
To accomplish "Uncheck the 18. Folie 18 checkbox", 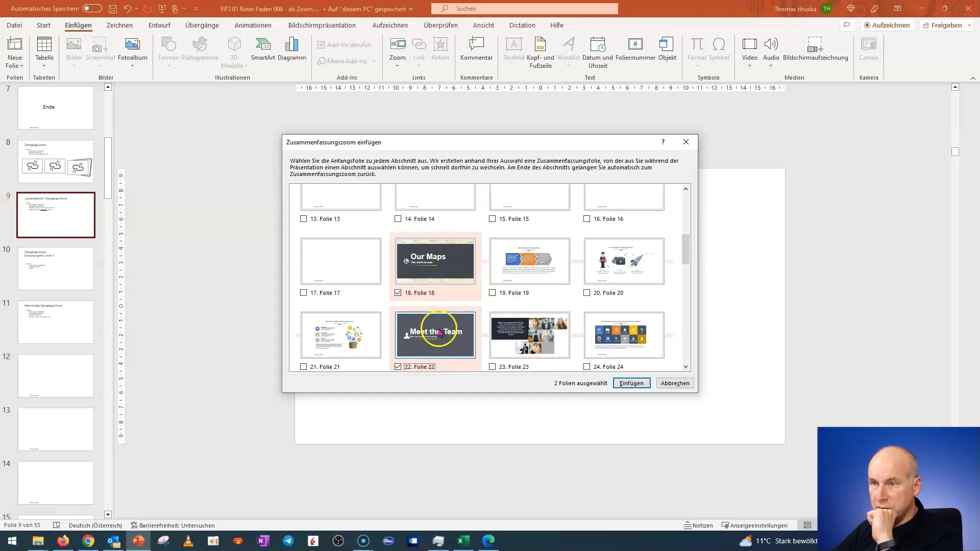I will click(398, 292).
